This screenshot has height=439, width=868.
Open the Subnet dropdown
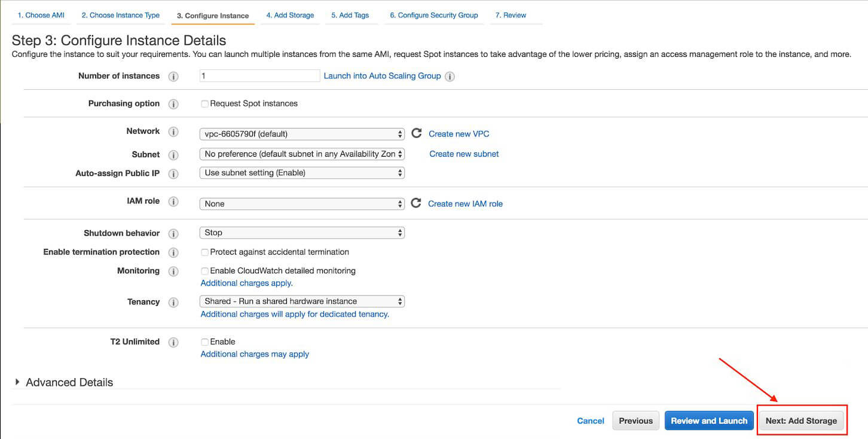coord(302,154)
